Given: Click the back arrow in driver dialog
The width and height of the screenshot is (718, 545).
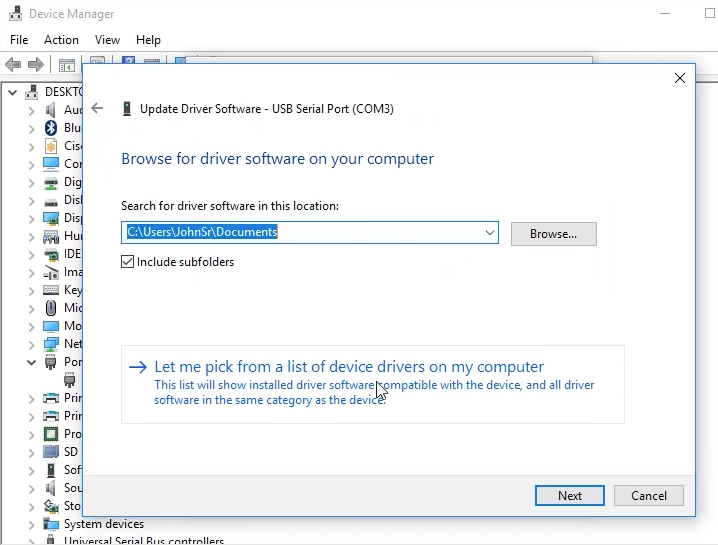Looking at the screenshot, I should pyautogui.click(x=97, y=108).
